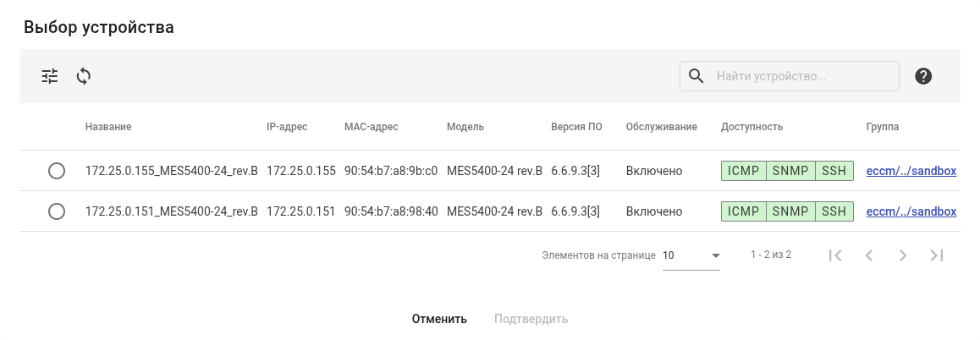
Task: Open the help question mark icon
Action: coord(923,76)
